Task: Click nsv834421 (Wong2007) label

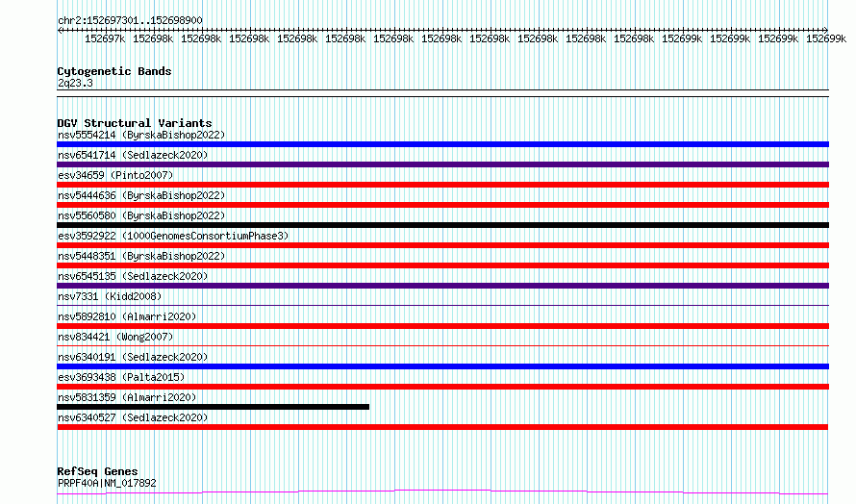Action: pyautogui.click(x=115, y=337)
